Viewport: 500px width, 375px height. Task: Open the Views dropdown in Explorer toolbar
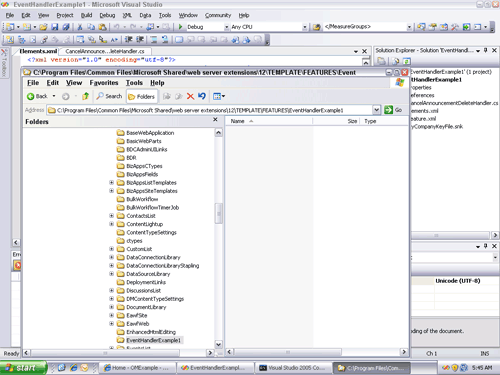[x=219, y=96]
